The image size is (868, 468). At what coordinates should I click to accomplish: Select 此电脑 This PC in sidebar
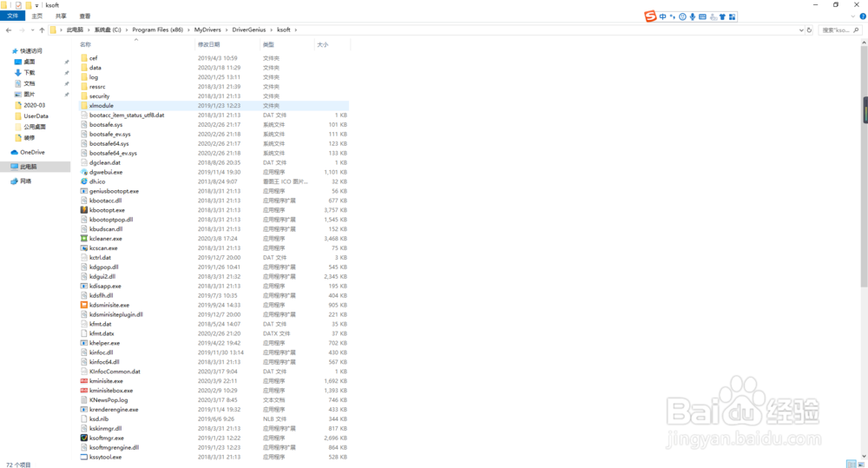pyautogui.click(x=29, y=167)
